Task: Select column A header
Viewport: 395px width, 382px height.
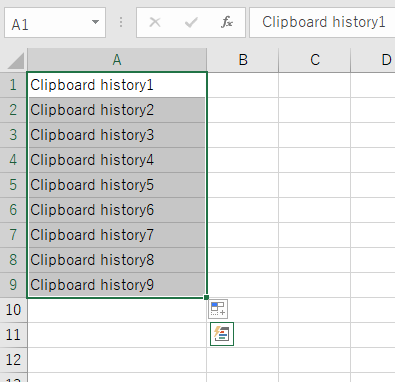Action: tap(117, 60)
